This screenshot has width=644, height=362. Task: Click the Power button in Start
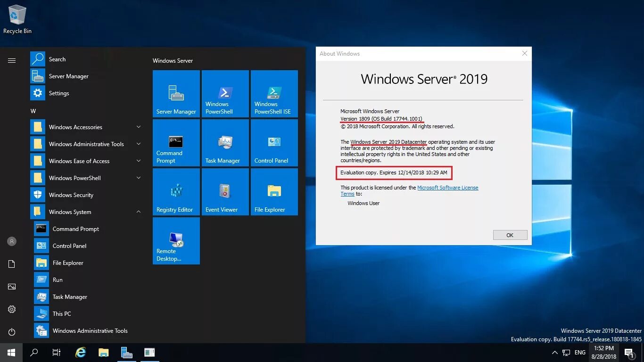pyautogui.click(x=12, y=332)
